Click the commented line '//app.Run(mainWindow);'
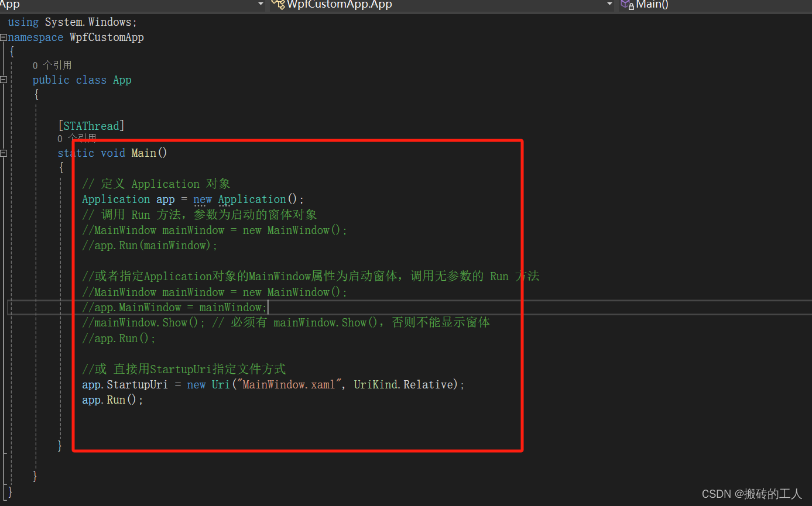This screenshot has width=812, height=506. click(150, 245)
